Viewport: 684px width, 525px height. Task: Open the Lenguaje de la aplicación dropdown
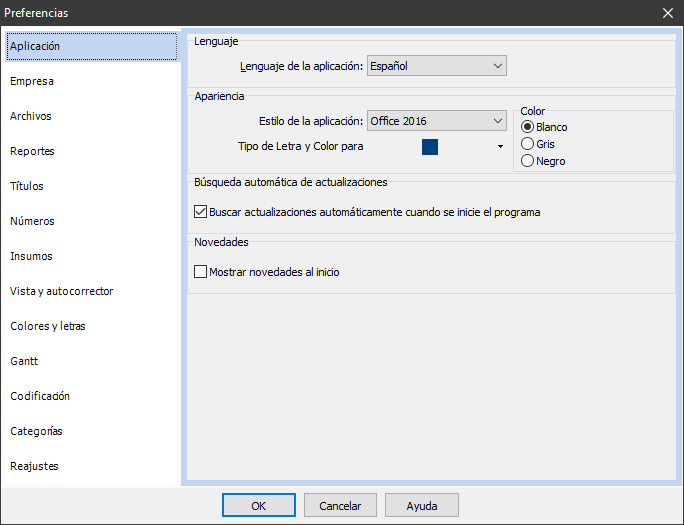tap(437, 66)
